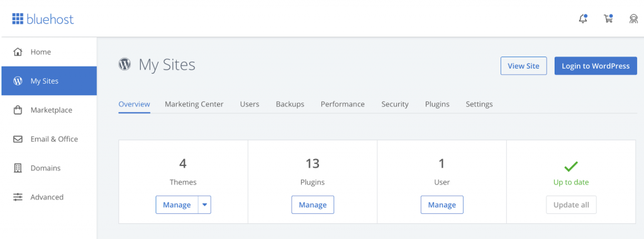The width and height of the screenshot is (644, 239).
Task: Click the Email & Office envelope icon
Action: click(18, 139)
